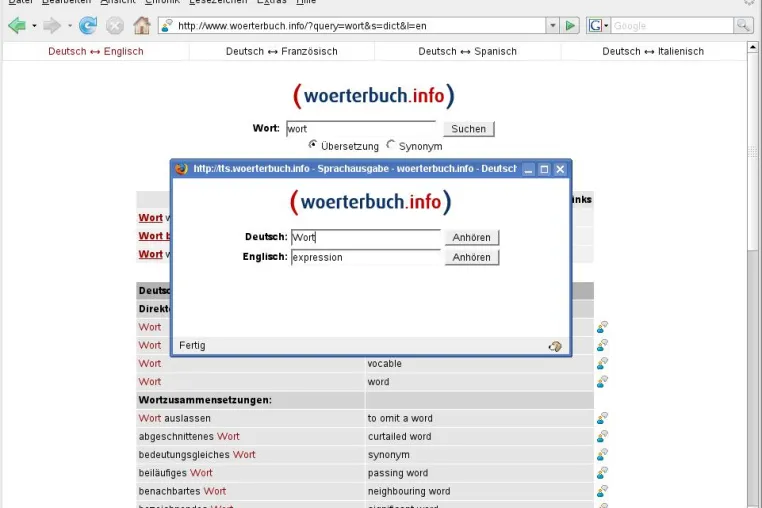Select the Synonym radio button
Image resolution: width=762 pixels, height=508 pixels.
[390, 145]
